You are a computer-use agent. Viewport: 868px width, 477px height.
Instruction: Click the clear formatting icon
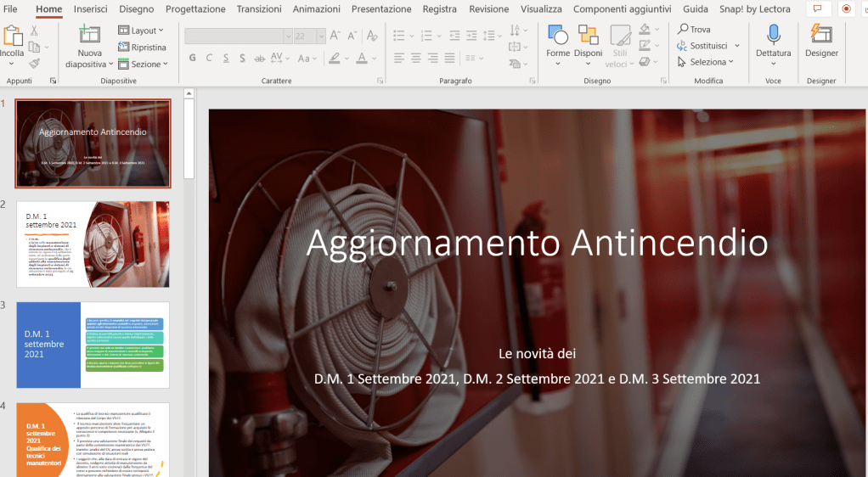point(373,36)
